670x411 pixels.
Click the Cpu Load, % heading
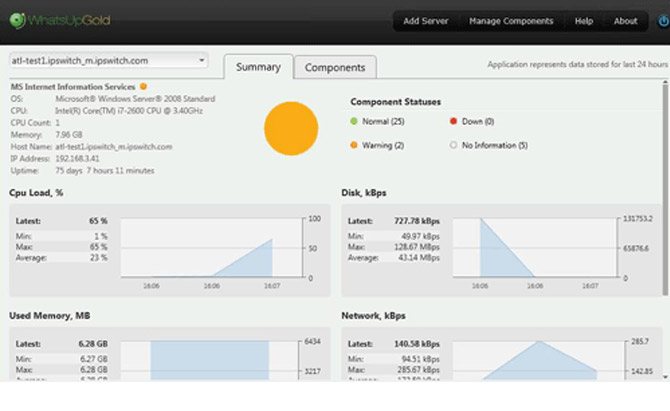coord(36,193)
